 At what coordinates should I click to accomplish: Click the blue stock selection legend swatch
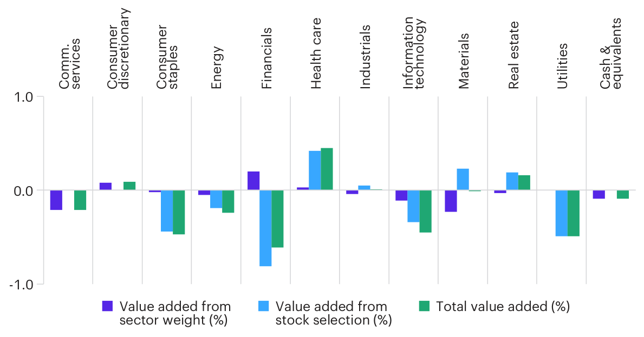tap(263, 306)
